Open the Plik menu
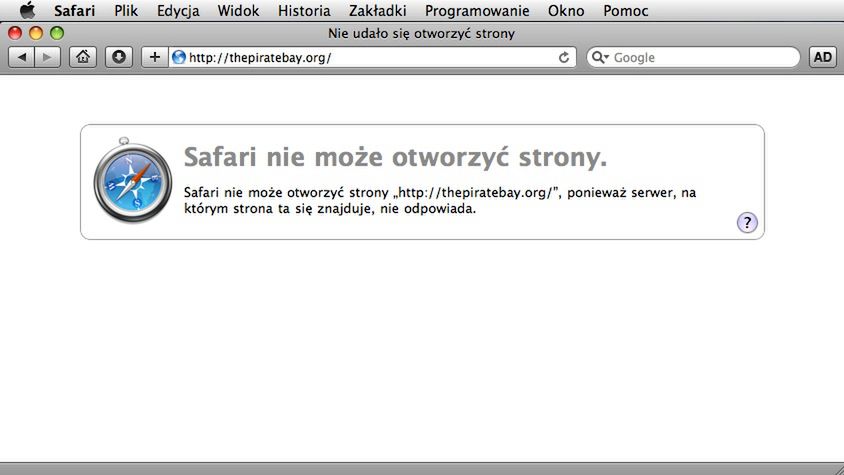 pyautogui.click(x=126, y=11)
